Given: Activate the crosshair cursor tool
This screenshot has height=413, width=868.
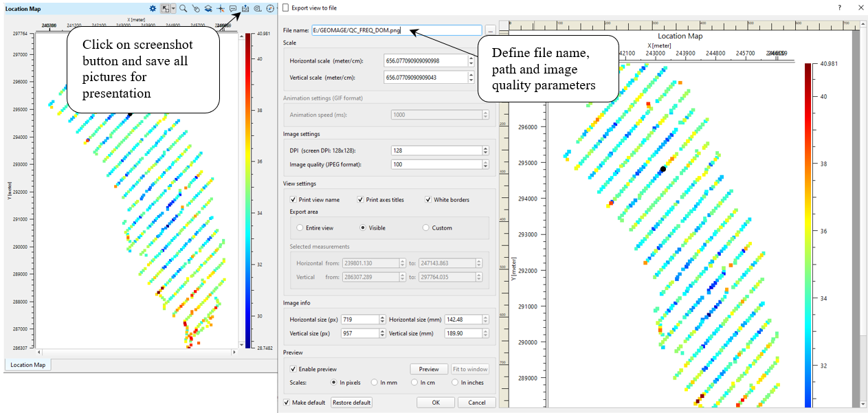Looking at the screenshot, I should (221, 9).
